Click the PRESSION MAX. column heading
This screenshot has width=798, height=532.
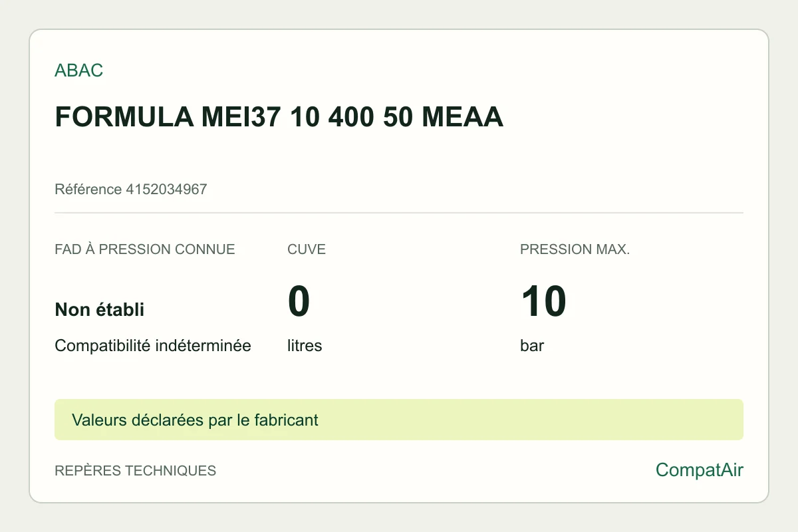[x=575, y=249]
